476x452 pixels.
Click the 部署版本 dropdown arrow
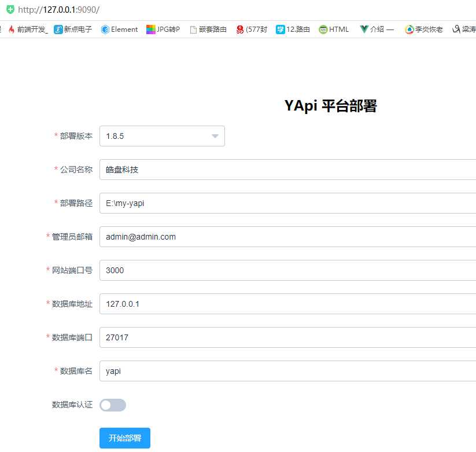point(215,136)
